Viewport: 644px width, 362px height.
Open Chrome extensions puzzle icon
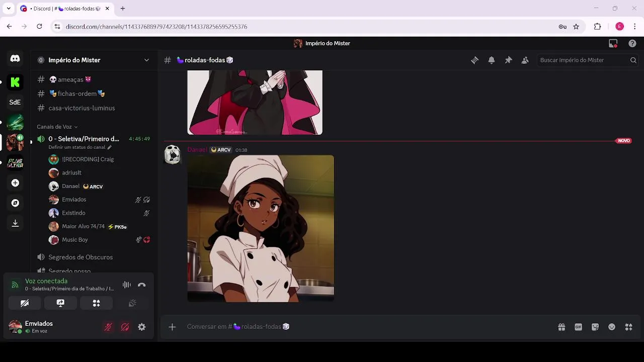pyautogui.click(x=598, y=27)
